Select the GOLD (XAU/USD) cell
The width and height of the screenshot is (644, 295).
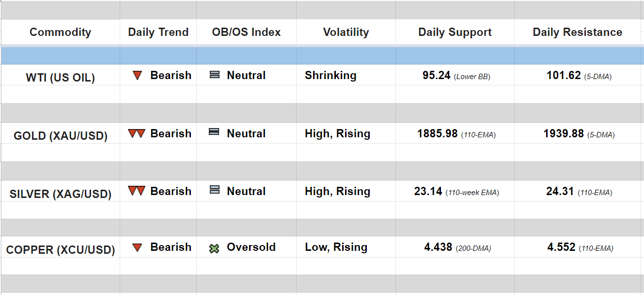click(60, 136)
